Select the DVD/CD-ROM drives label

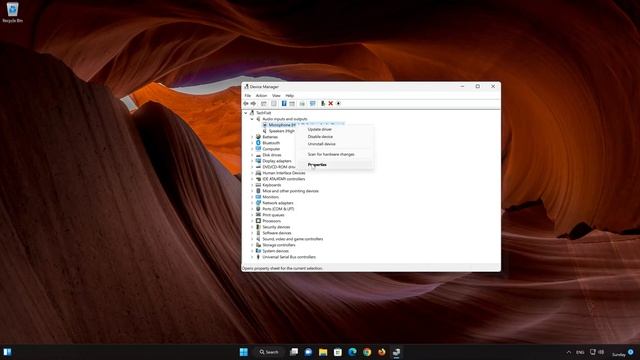(x=279, y=167)
